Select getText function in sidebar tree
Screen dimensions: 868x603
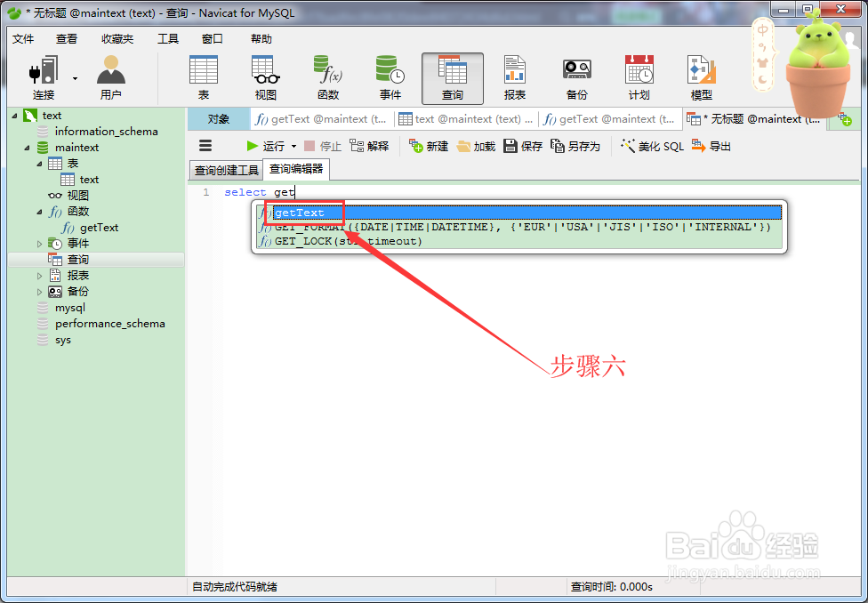(x=99, y=228)
